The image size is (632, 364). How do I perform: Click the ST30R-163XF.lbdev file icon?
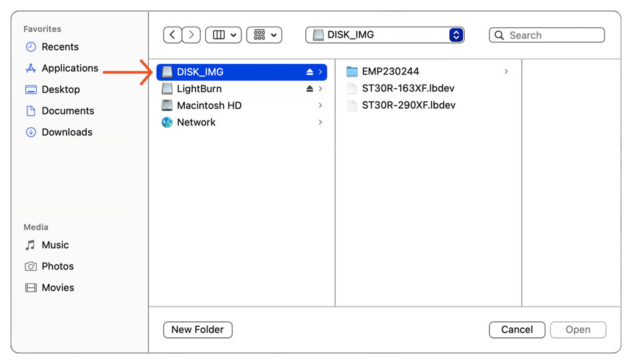pyautogui.click(x=352, y=88)
